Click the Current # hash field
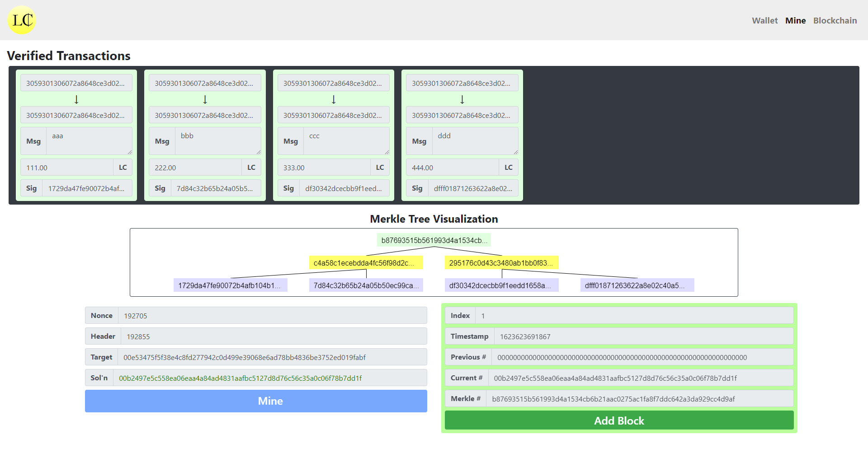The height and width of the screenshot is (453, 868). click(x=641, y=378)
